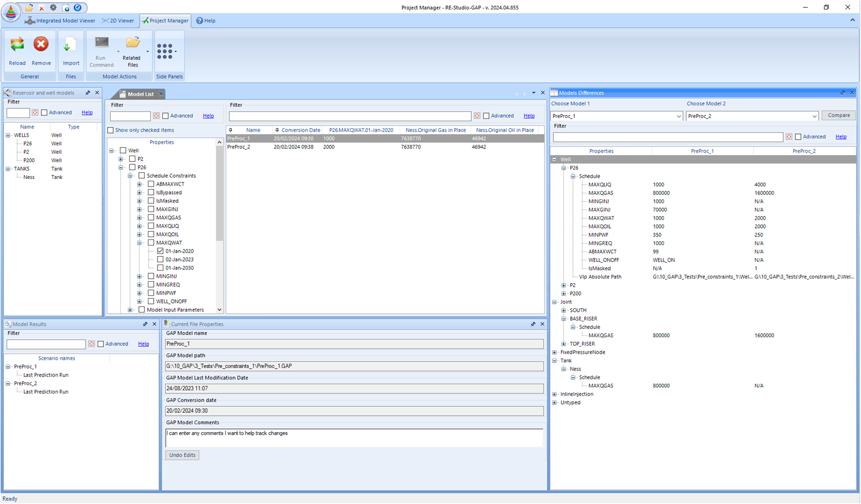The height and width of the screenshot is (504, 861).
Task: Check the MAXQGAS constraint checkbox
Action: (151, 218)
